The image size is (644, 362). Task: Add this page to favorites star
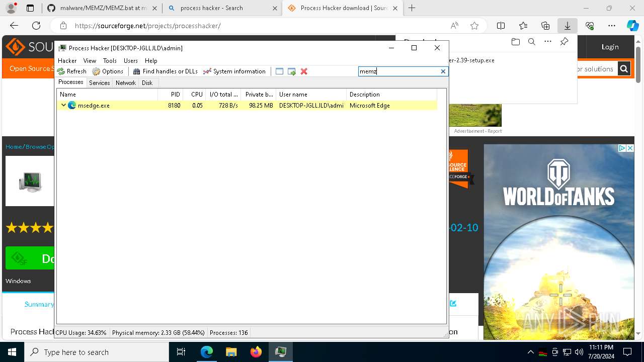pos(474,26)
